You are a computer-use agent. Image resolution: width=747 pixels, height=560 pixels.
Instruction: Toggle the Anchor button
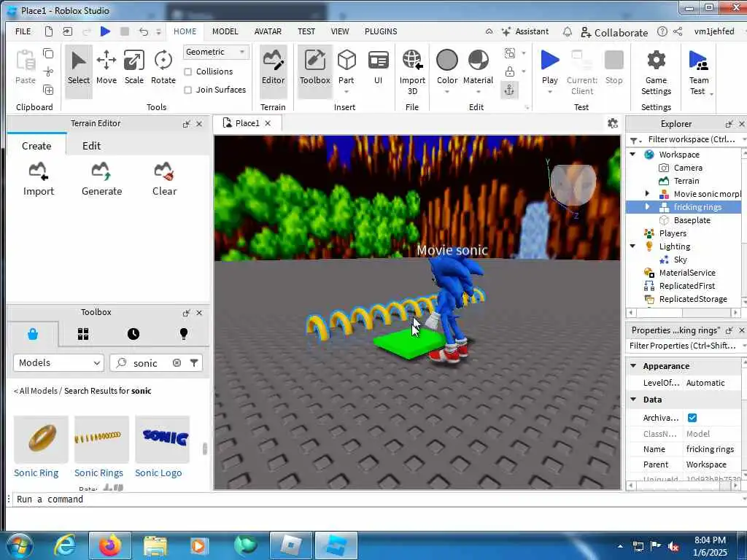click(509, 90)
